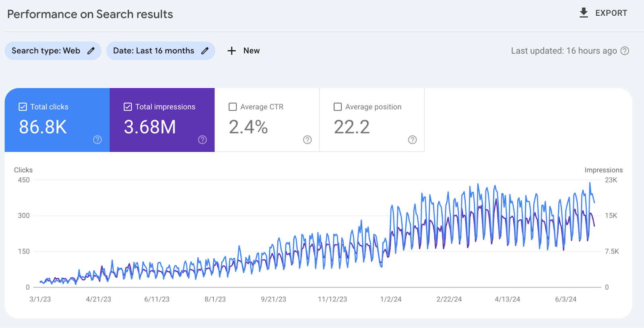Enable the Average CTR checkbox
This screenshot has height=328, width=644.
pyautogui.click(x=233, y=107)
